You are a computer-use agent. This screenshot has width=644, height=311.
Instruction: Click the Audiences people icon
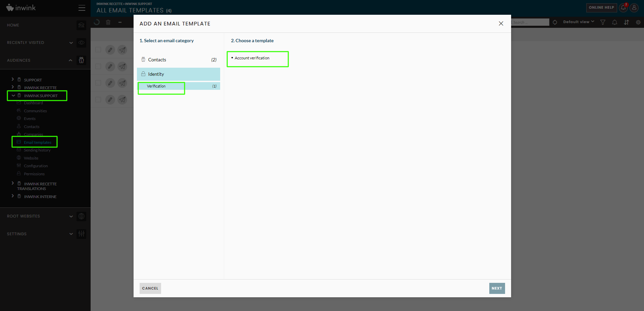81,60
